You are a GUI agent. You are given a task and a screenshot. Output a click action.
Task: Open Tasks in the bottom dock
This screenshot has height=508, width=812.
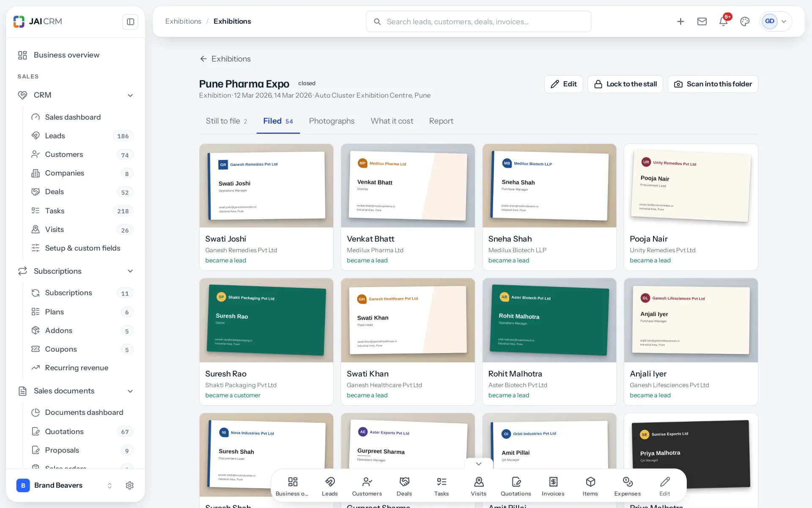[x=442, y=486]
